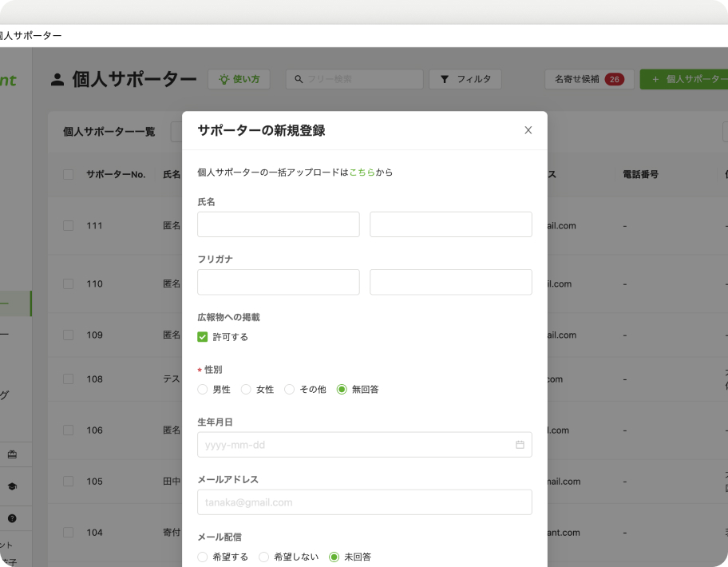Select 希望する for メール配信
This screenshot has width=728, height=567.
click(x=203, y=557)
